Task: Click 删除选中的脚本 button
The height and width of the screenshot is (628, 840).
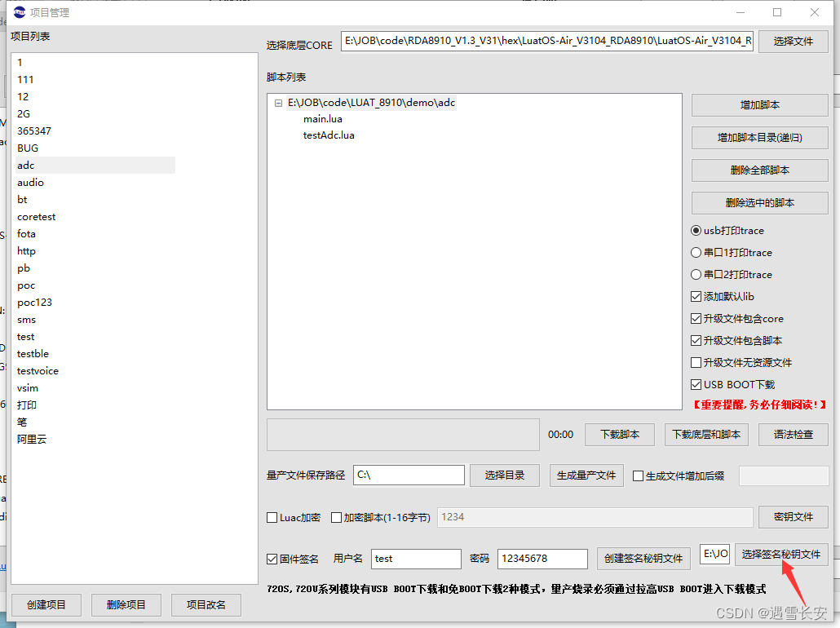Action: [x=759, y=202]
